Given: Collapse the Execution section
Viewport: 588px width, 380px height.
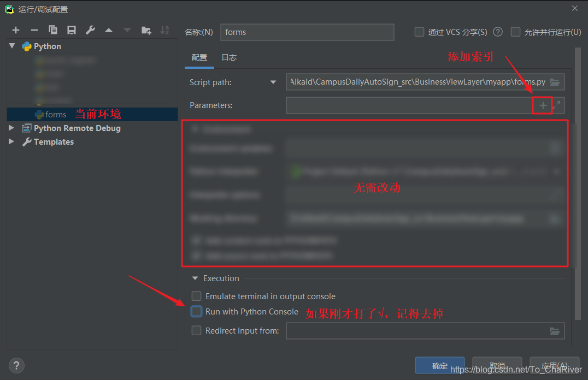Looking at the screenshot, I should coord(195,278).
